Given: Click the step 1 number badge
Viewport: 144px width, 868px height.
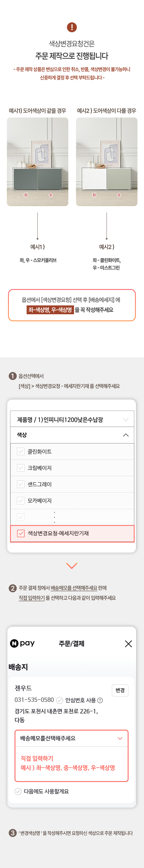Looking at the screenshot, I should click(x=13, y=376).
